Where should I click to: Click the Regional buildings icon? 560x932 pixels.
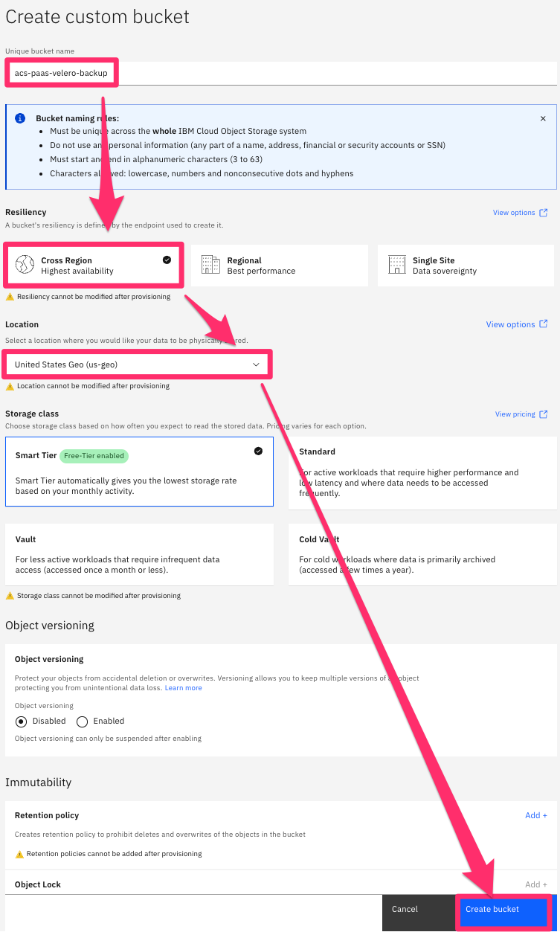click(211, 265)
